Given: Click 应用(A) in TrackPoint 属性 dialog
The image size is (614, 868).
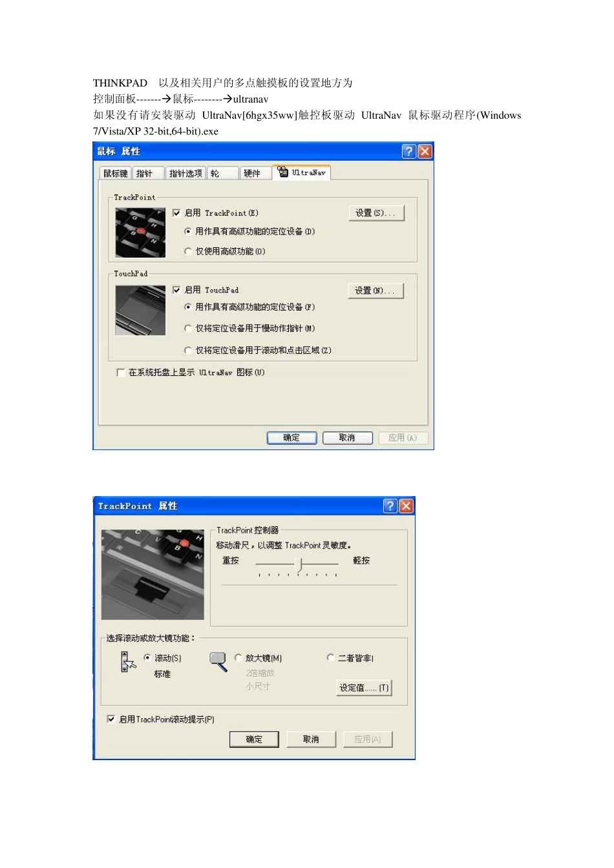Looking at the screenshot, I should [x=368, y=739].
